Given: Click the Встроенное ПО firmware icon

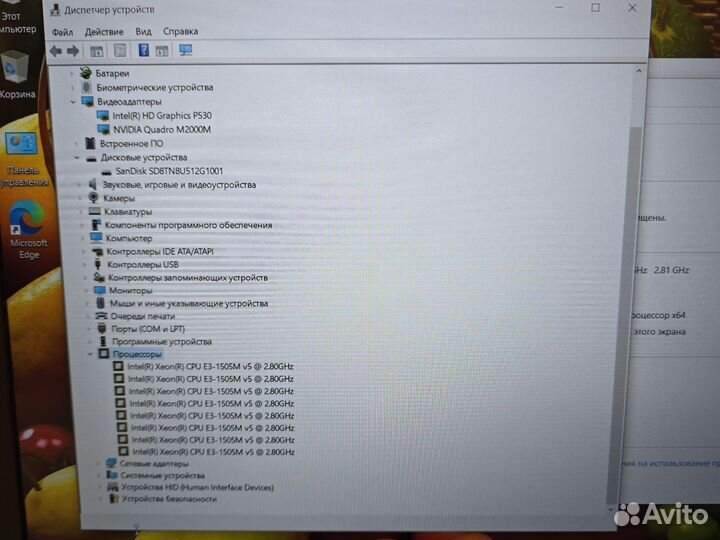Looking at the screenshot, I should [x=90, y=143].
